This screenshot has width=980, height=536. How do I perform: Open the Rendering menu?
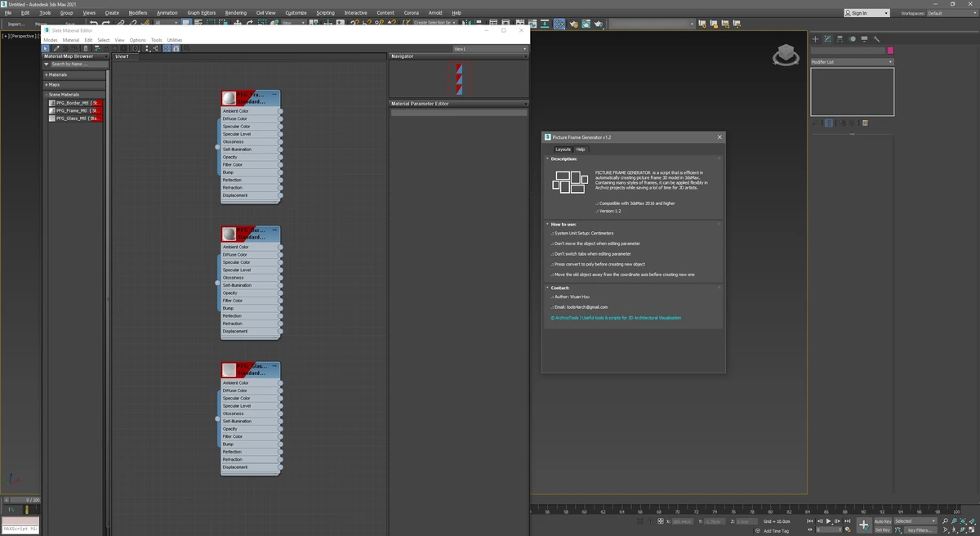(235, 13)
